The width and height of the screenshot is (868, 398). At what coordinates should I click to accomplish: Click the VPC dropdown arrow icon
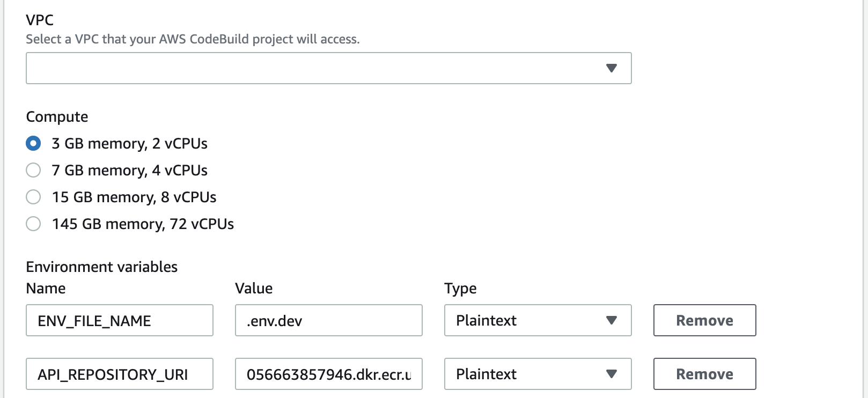point(612,68)
